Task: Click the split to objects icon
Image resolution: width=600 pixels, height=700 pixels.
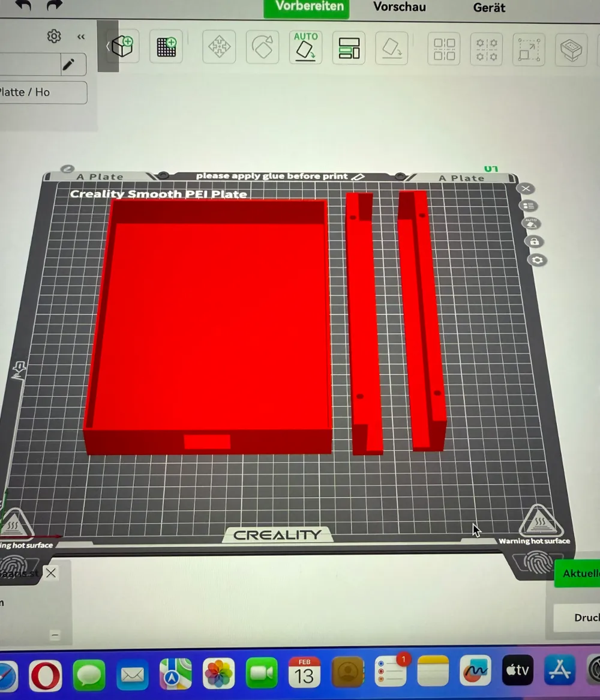Action: click(444, 49)
